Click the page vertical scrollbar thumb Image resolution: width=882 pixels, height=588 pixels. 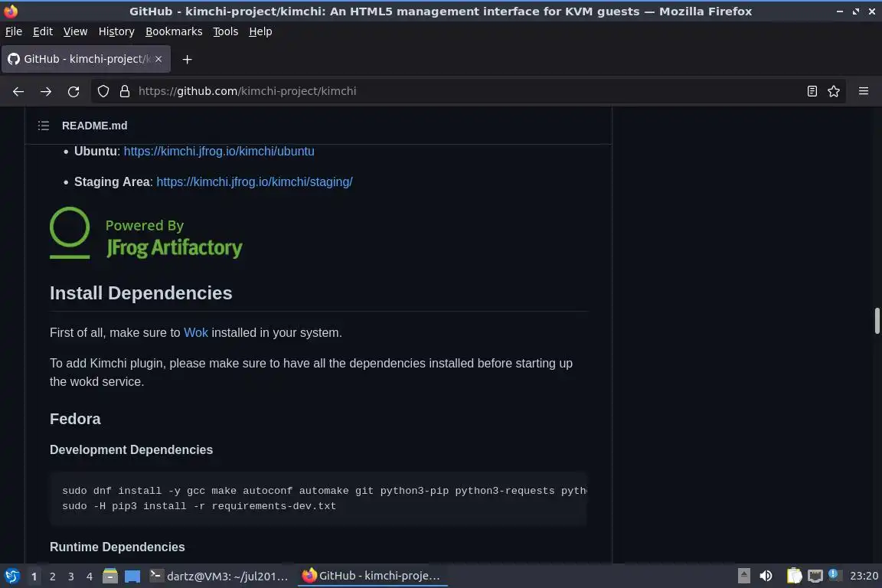[877, 321]
